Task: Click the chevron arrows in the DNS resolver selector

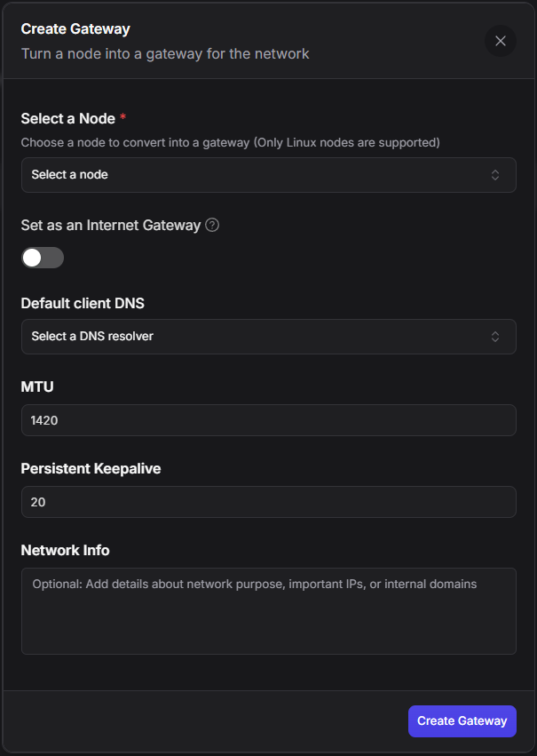Action: coord(495,337)
